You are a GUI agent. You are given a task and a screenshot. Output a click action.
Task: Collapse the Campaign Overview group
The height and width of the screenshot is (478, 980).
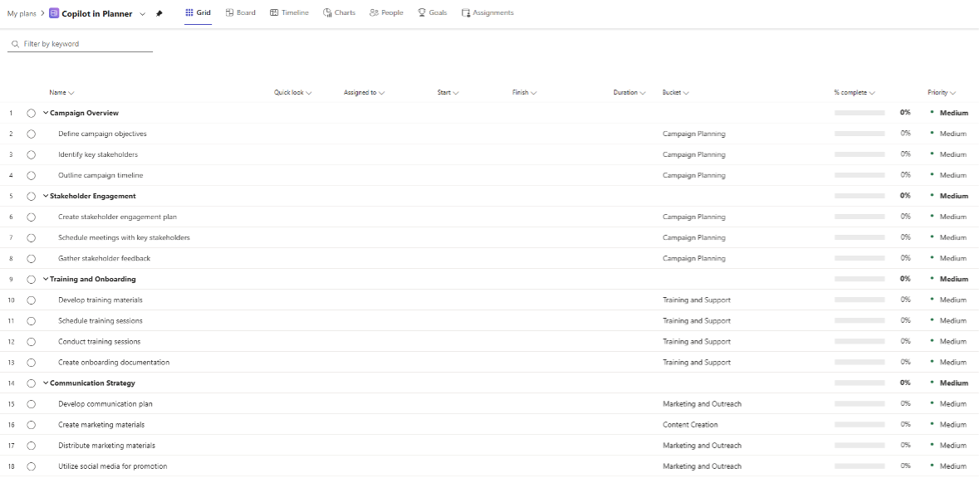46,113
